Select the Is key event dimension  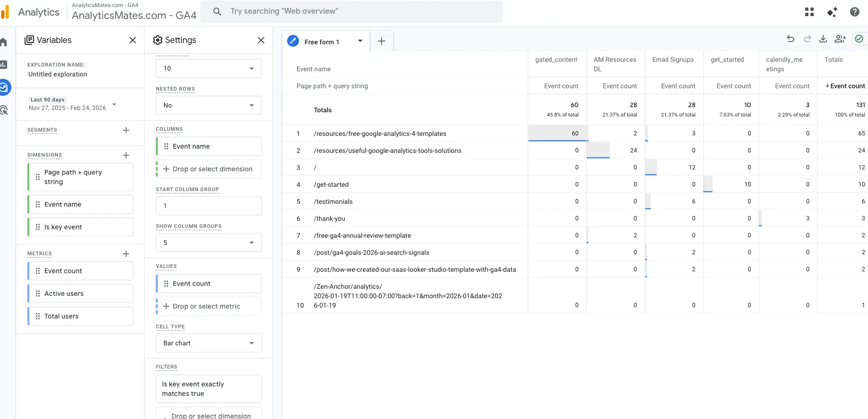(x=80, y=227)
